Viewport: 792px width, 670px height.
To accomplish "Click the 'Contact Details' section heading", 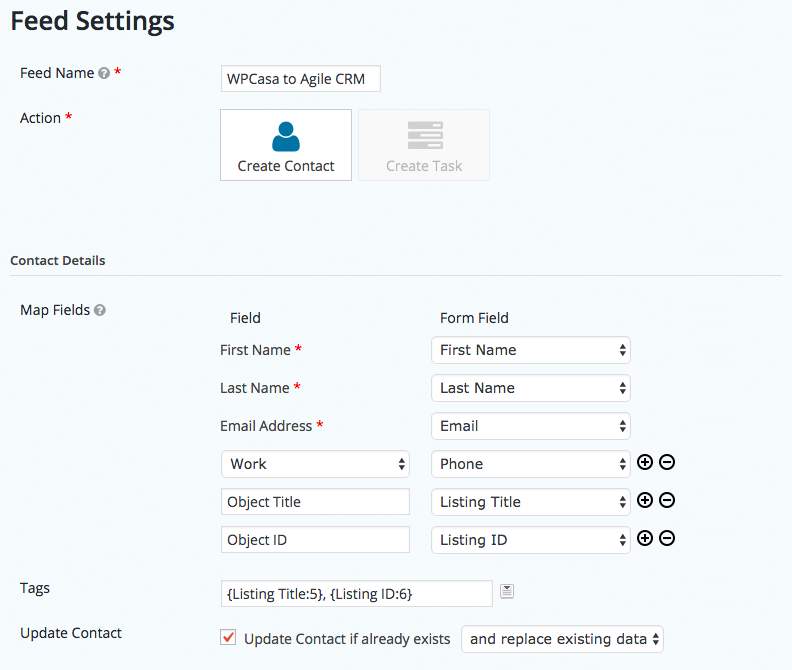I will [x=58, y=261].
